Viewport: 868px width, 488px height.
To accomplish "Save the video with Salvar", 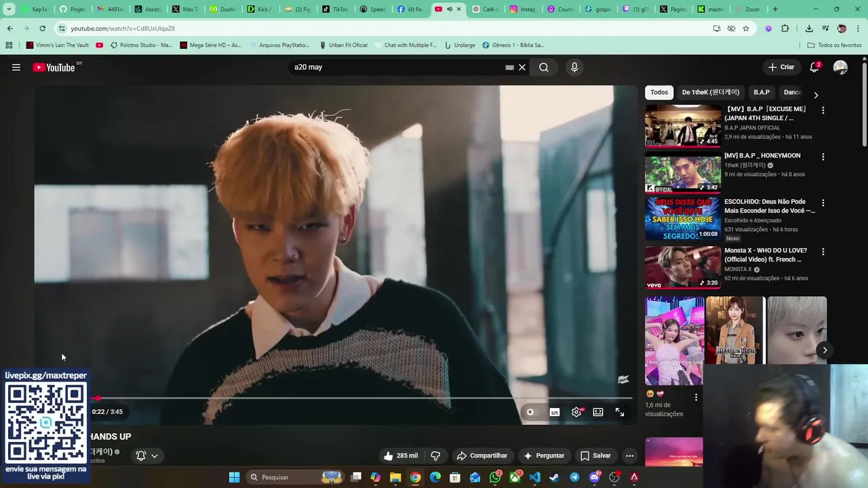I will tap(595, 455).
